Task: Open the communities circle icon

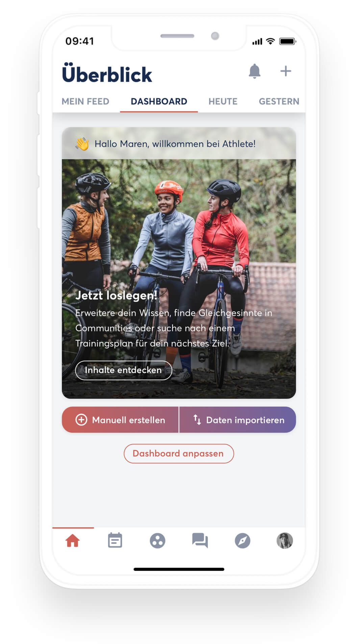Action: pyautogui.click(x=157, y=540)
